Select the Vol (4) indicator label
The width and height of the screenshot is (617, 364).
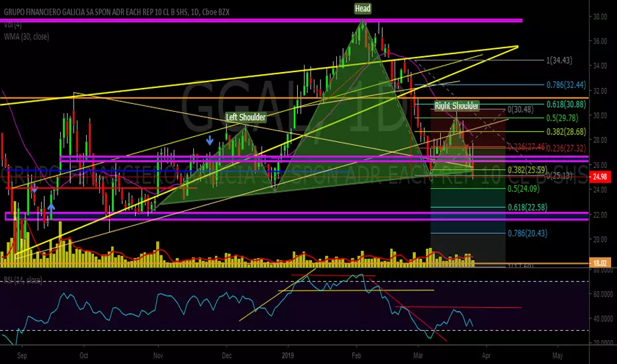pos(13,24)
